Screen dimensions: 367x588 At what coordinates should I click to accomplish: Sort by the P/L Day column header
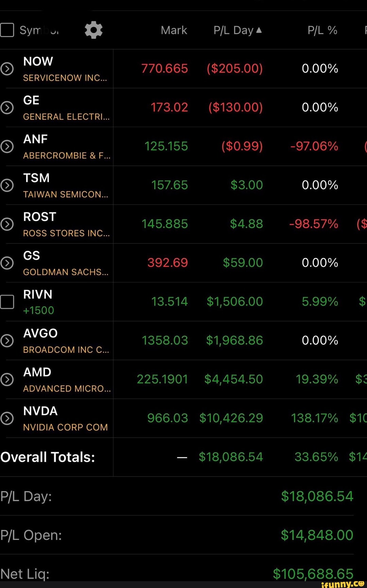(x=233, y=30)
